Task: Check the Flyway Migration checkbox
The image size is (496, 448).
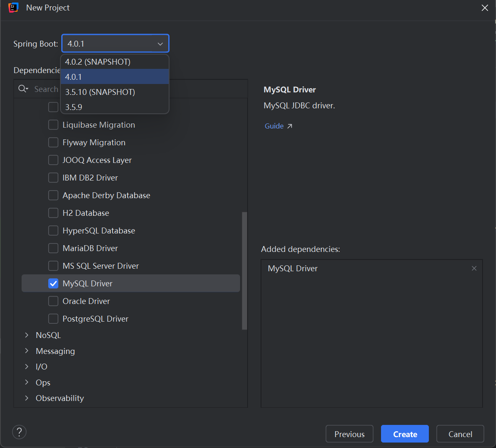Action: pos(53,142)
